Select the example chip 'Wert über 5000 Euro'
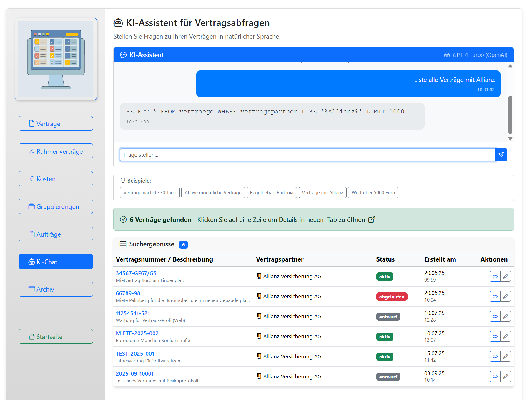The height and width of the screenshot is (400, 532). (x=373, y=192)
